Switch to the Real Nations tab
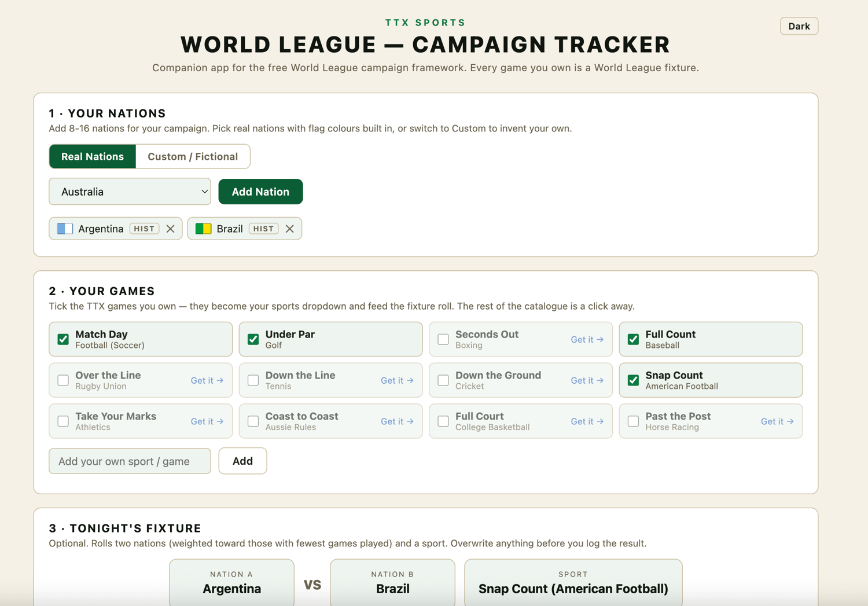868x606 pixels. (93, 156)
